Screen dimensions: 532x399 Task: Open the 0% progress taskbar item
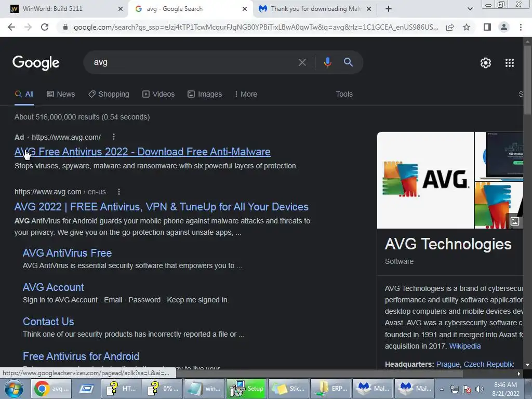tap(163, 389)
